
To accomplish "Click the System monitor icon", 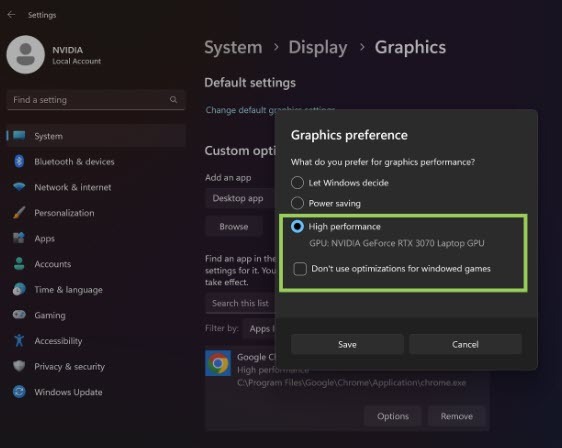I will click(x=19, y=136).
